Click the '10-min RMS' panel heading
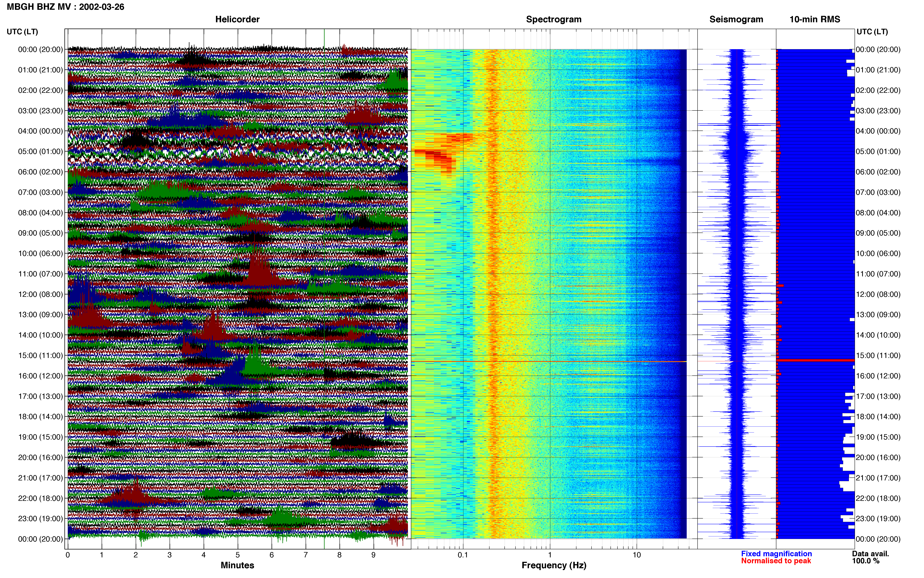 click(x=815, y=20)
